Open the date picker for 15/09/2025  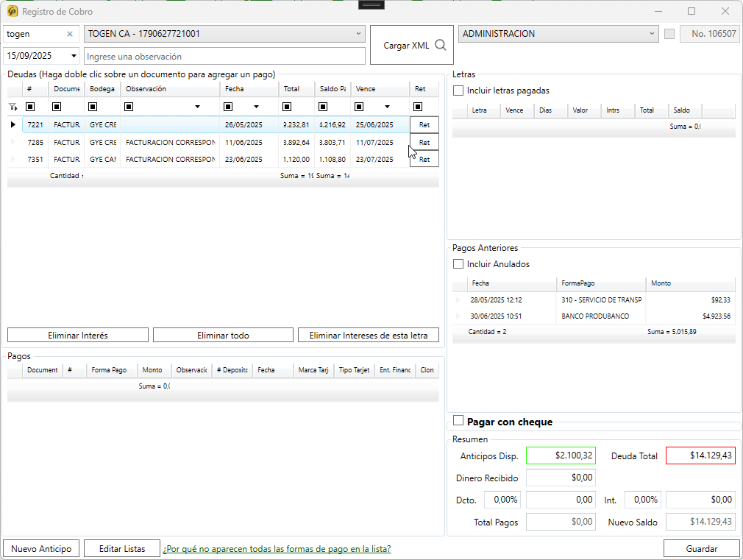[74, 56]
